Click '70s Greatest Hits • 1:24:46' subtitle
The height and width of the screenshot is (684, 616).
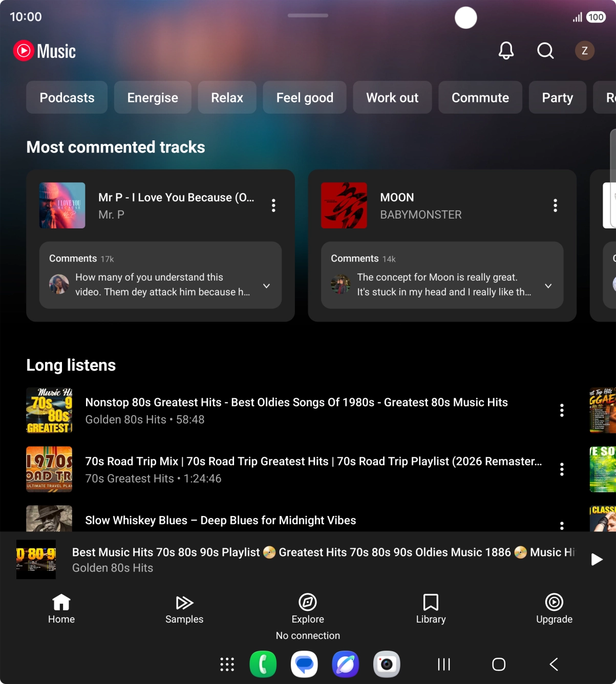coord(153,478)
